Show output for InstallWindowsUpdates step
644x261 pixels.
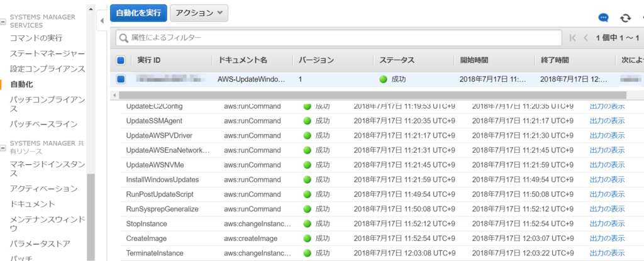click(x=607, y=180)
